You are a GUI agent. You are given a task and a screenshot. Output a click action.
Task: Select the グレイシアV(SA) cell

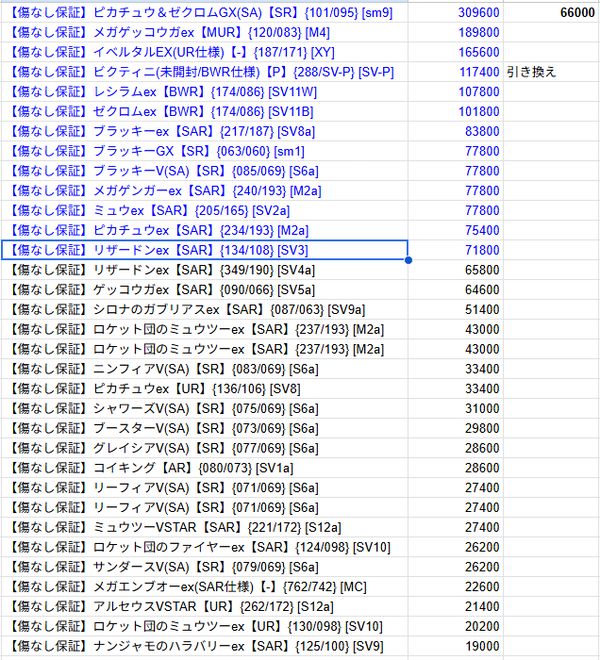point(204,448)
